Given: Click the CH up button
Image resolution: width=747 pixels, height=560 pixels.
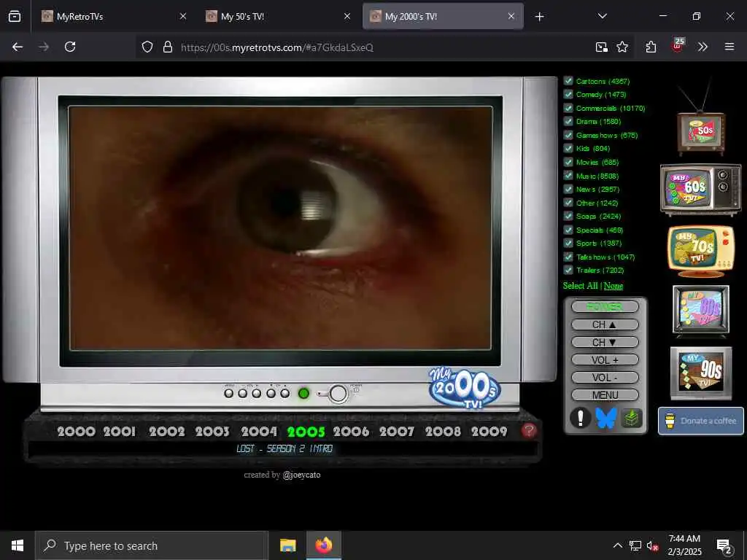Looking at the screenshot, I should coord(605,324).
